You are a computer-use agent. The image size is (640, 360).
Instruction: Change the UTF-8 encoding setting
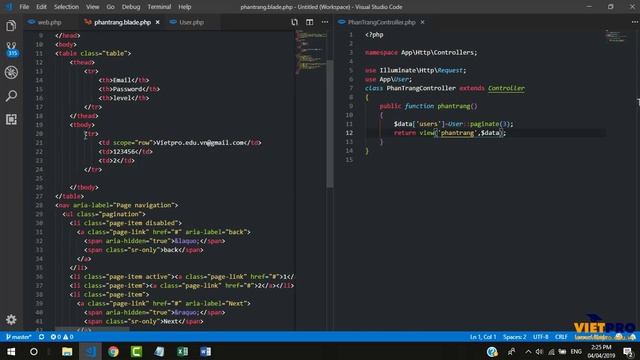pyautogui.click(x=540, y=337)
